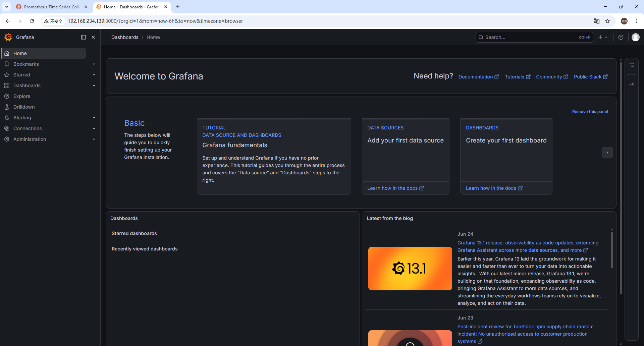The height and width of the screenshot is (346, 644).
Task: Bookmark this page with star icon
Action: click(607, 21)
